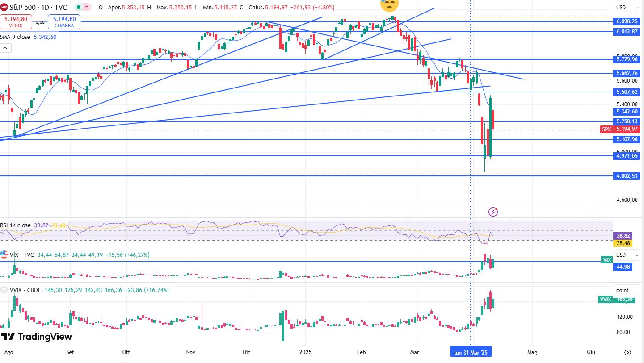Click the COMPRA buy price button

pos(64,21)
